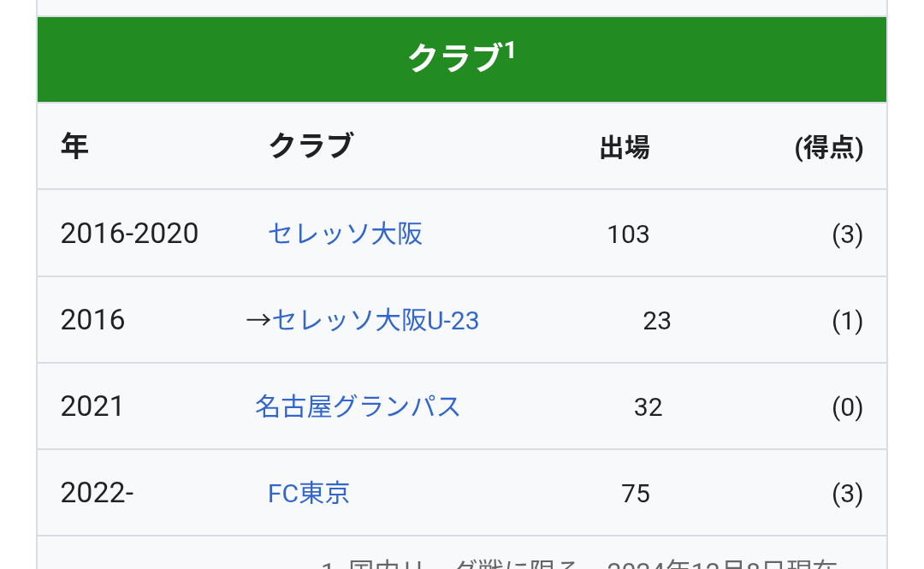Click the (1) goals value
The width and height of the screenshot is (924, 569).
[847, 321]
